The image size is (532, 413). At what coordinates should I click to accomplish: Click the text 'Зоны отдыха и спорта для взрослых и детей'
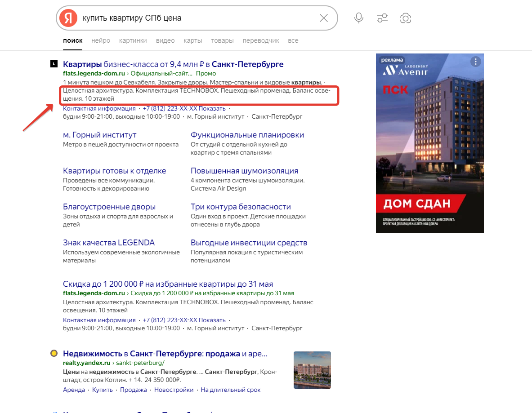point(118,220)
